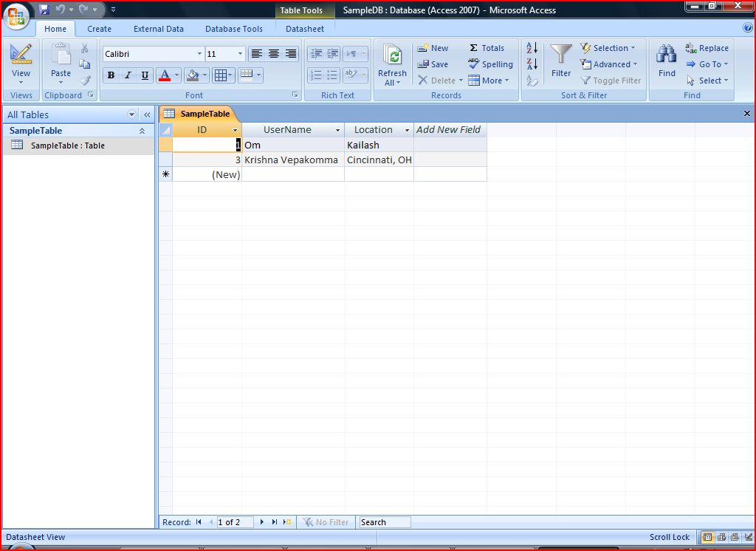Toggle Align Text Left
The image size is (756, 551).
(x=256, y=54)
